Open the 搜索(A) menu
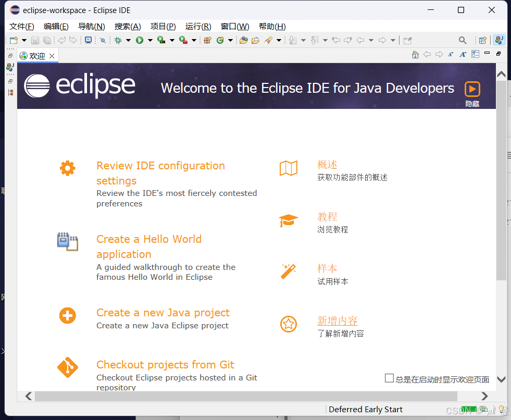The height and width of the screenshot is (420, 511). coord(128,27)
